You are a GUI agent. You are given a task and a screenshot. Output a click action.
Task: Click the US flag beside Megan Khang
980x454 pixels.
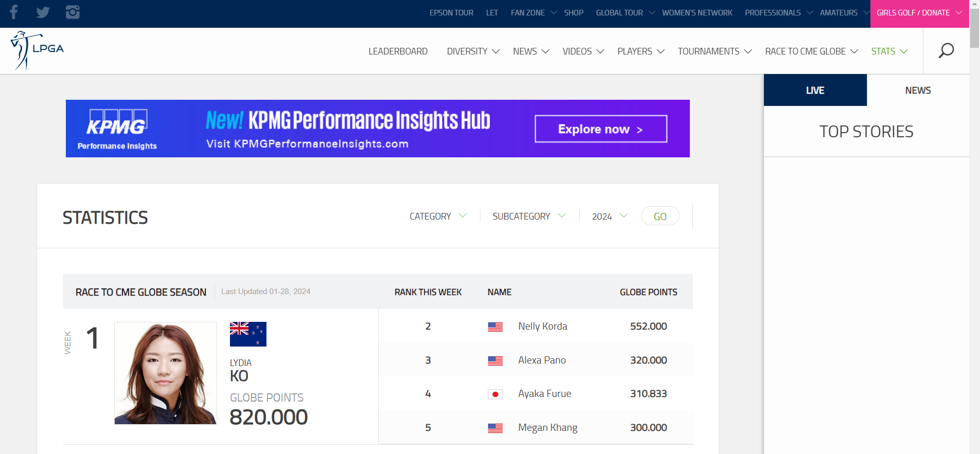[495, 428]
